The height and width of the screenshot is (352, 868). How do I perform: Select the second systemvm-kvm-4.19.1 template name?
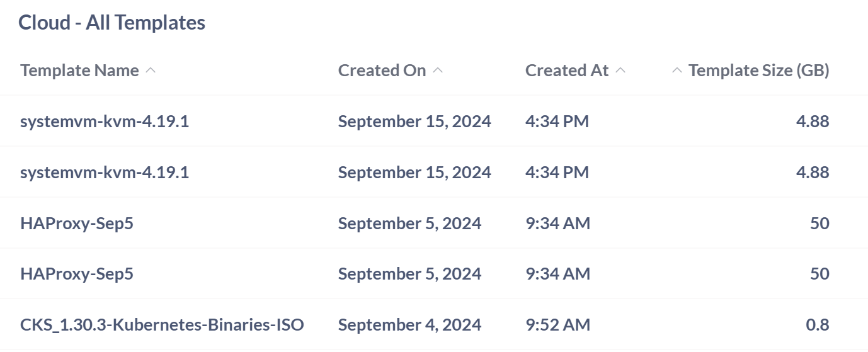[105, 173]
